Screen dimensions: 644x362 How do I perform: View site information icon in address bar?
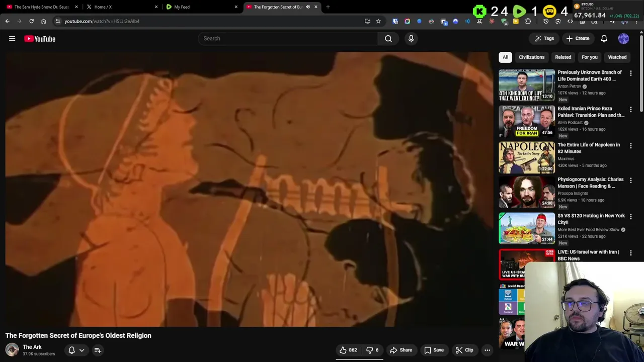coord(58,21)
